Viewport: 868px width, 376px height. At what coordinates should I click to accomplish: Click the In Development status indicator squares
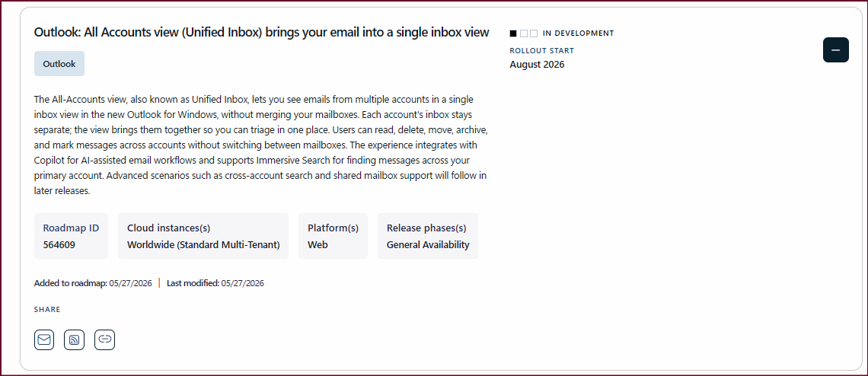click(523, 33)
